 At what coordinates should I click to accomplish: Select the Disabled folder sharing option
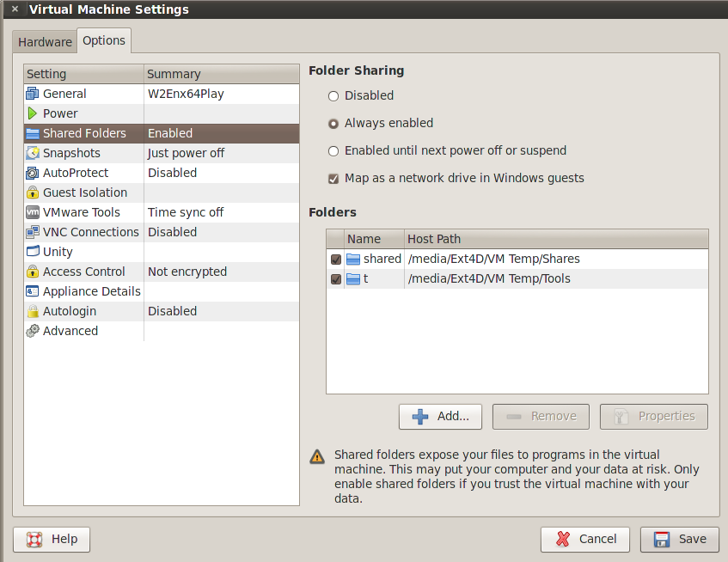click(333, 96)
